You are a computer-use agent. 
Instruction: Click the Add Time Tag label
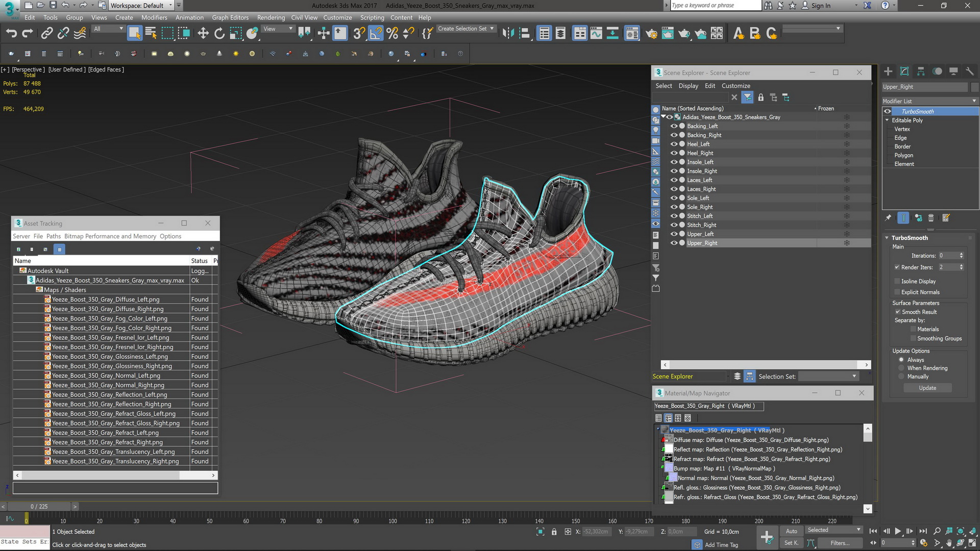(x=721, y=545)
